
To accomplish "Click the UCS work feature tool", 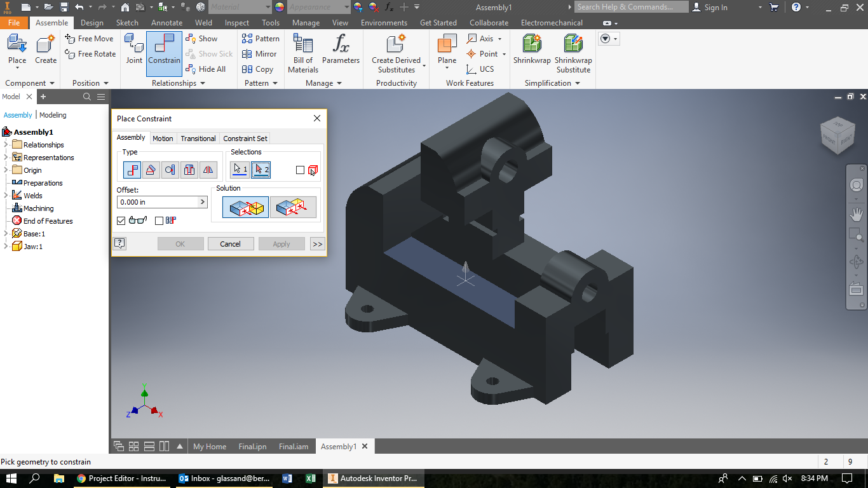I will 480,69.
